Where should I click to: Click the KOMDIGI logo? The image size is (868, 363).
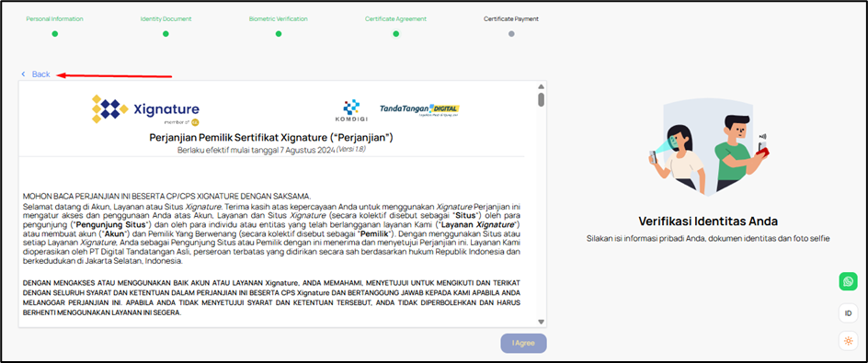(351, 111)
